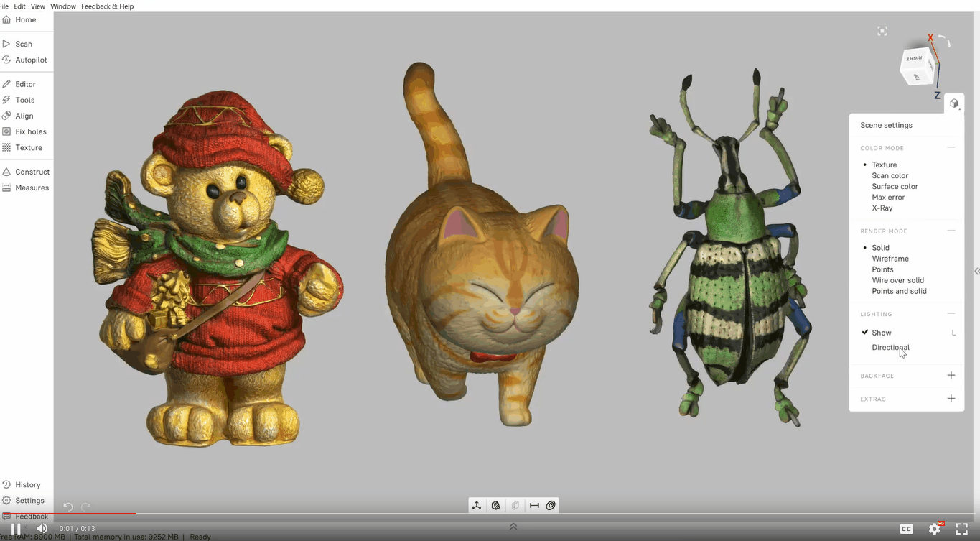The image size is (980, 541).
Task: Click the navigation cube RIGHT face
Action: point(914,60)
